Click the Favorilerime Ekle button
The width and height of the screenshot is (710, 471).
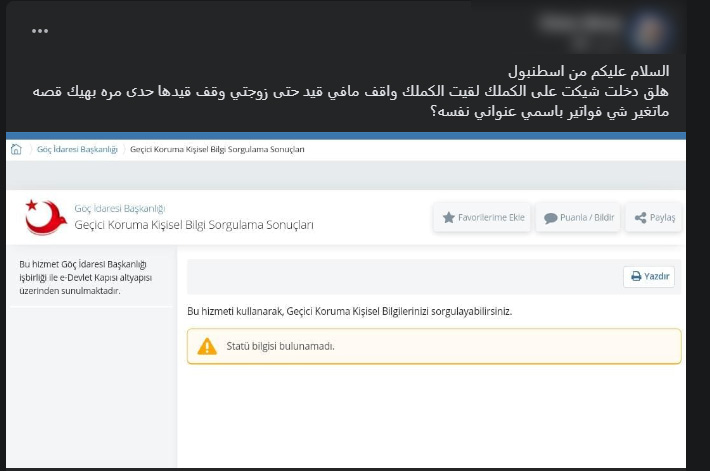tap(483, 218)
